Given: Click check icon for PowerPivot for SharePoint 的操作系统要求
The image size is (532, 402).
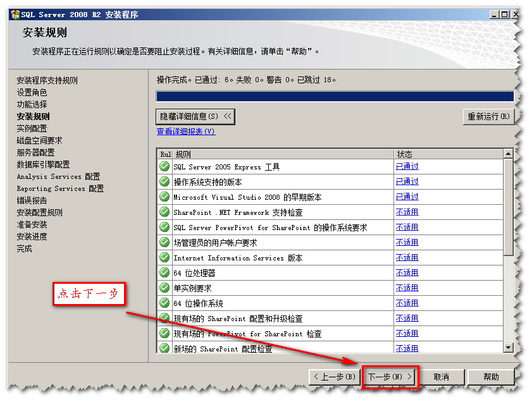Looking at the screenshot, I should (x=164, y=227).
